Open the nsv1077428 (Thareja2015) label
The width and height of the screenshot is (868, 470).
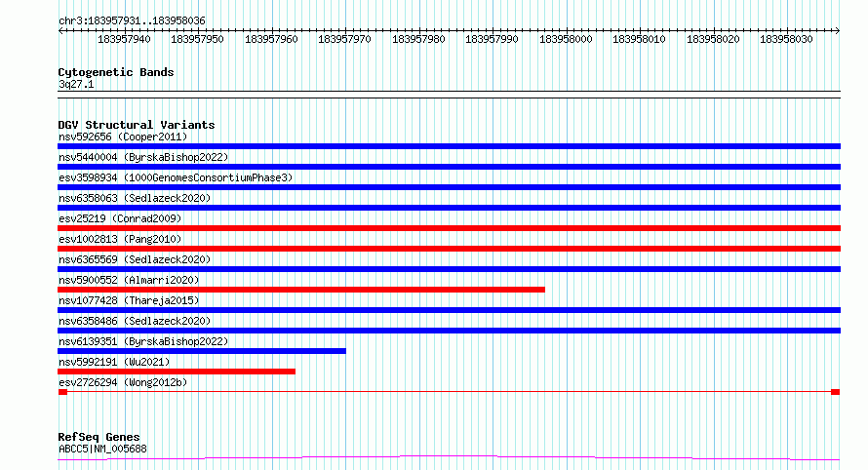(129, 300)
